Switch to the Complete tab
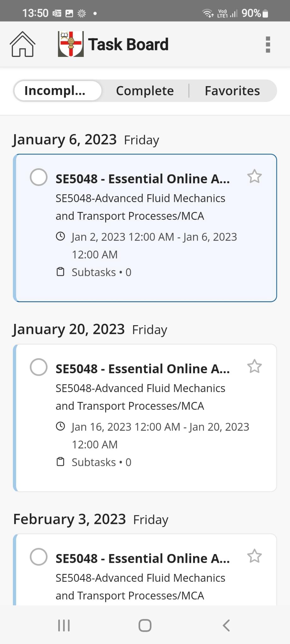The width and height of the screenshot is (290, 644). point(145,91)
